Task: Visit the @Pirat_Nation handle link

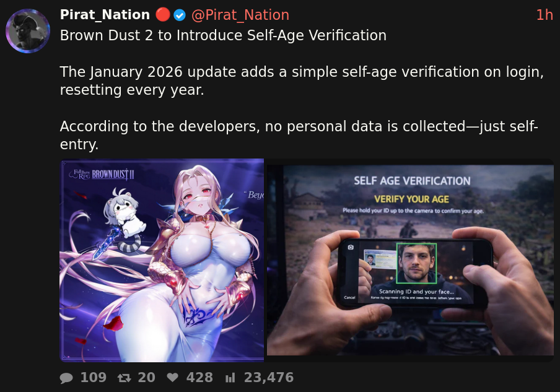Action: (240, 15)
